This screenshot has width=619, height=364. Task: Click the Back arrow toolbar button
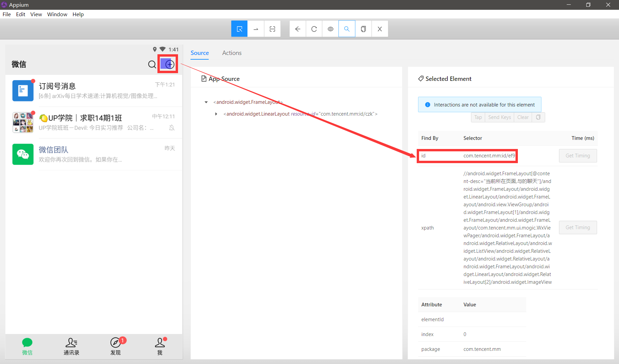tap(298, 29)
